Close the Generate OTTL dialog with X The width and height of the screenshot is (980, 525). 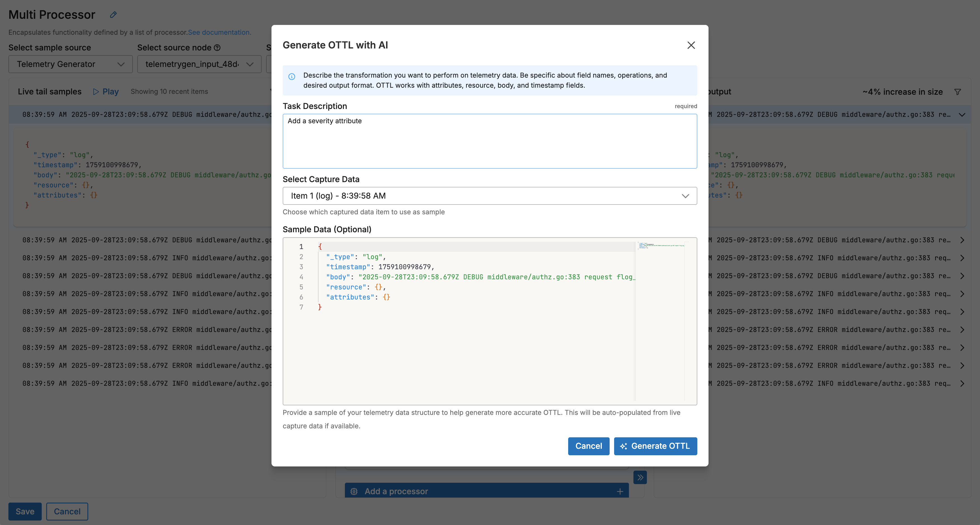[691, 45]
